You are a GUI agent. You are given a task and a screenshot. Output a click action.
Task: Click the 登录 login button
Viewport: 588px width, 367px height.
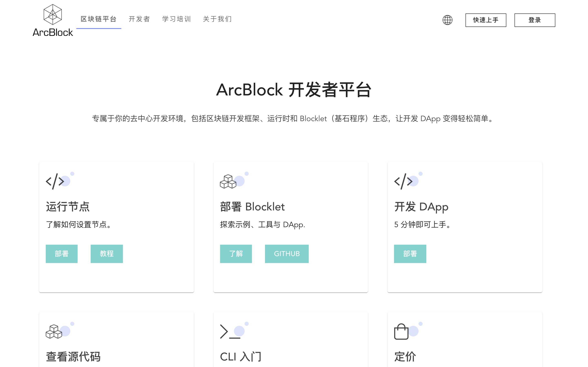tap(535, 20)
